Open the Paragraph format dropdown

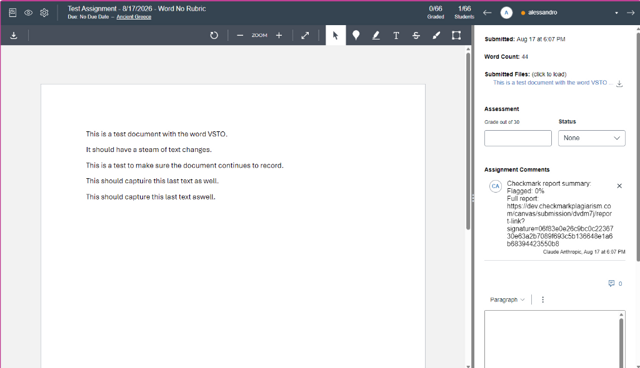click(x=507, y=299)
